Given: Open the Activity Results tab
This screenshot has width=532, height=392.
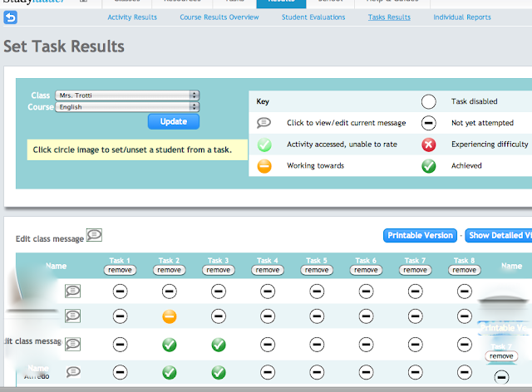Looking at the screenshot, I should tap(132, 17).
